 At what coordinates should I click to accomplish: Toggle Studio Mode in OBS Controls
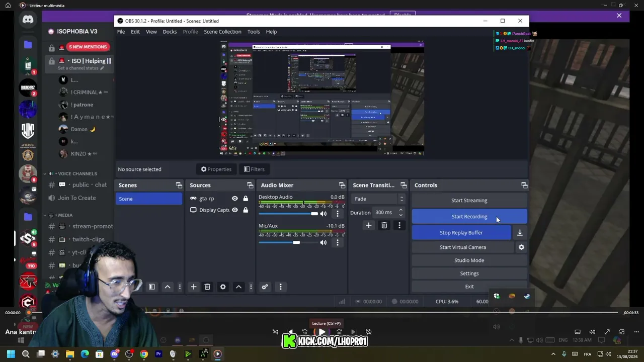coord(469,260)
